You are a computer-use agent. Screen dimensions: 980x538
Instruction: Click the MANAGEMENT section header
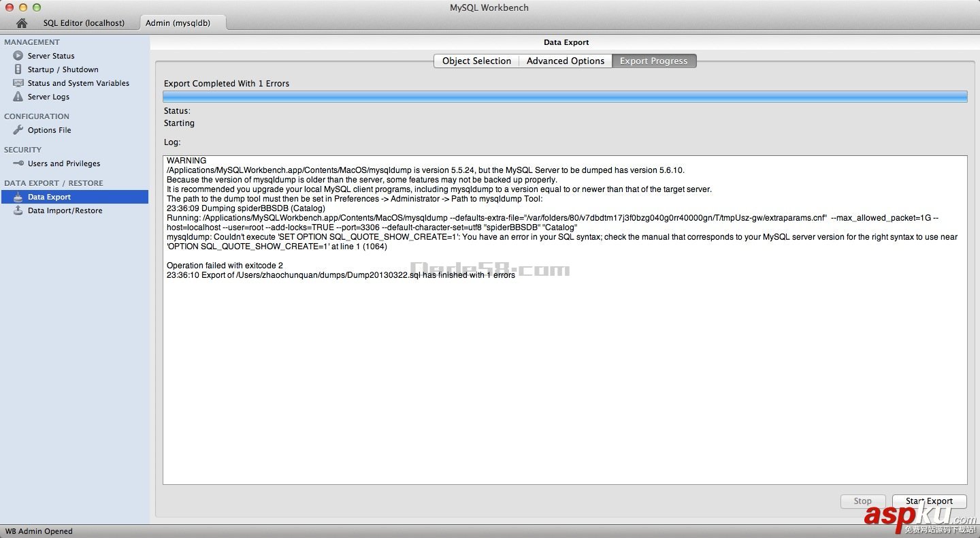pyautogui.click(x=32, y=42)
